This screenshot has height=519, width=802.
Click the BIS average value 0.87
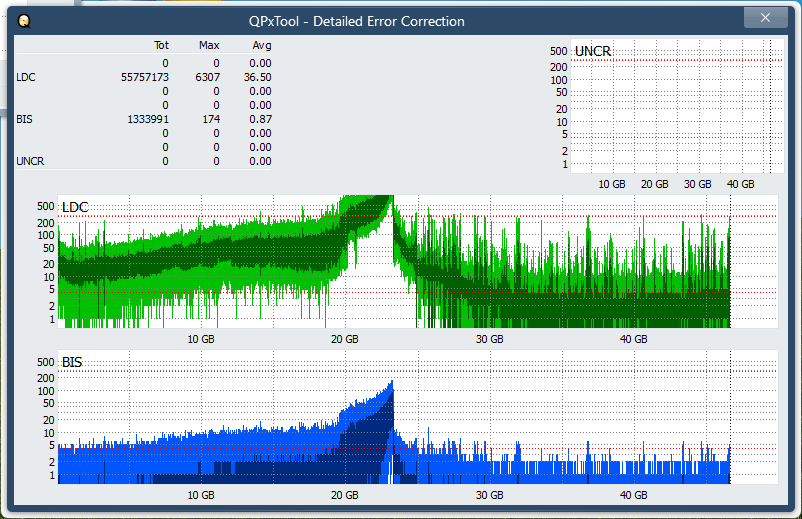click(x=260, y=119)
